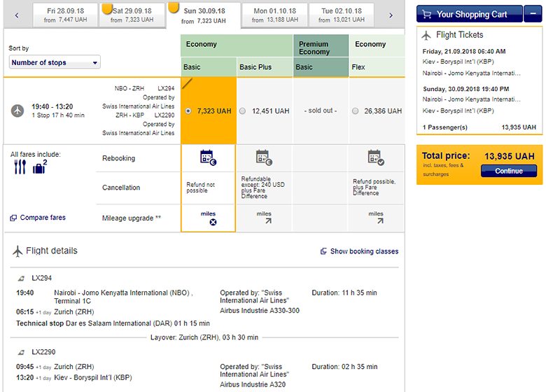Viewport: 546px width, 392px height.
Task: Click the Basic Plus rebooking calendar icon
Action: click(x=264, y=157)
